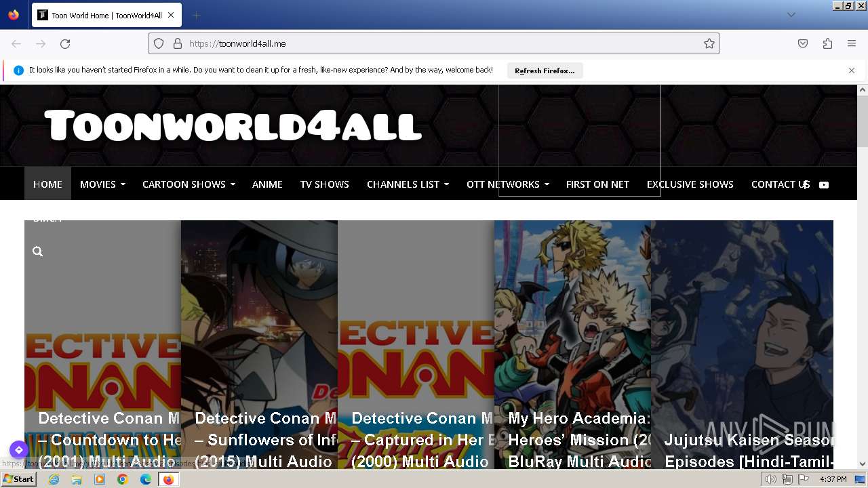Click the Refresh Firefox... button

(x=545, y=70)
